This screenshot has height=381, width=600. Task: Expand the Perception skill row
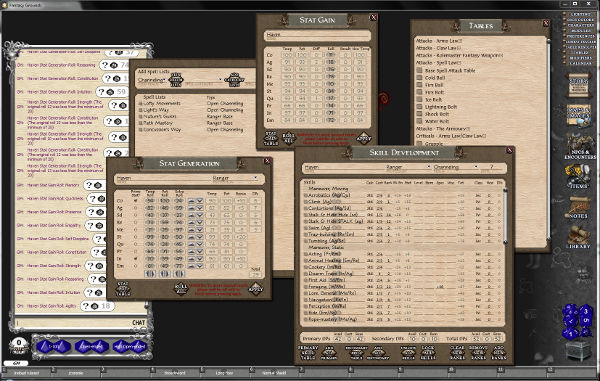306,306
